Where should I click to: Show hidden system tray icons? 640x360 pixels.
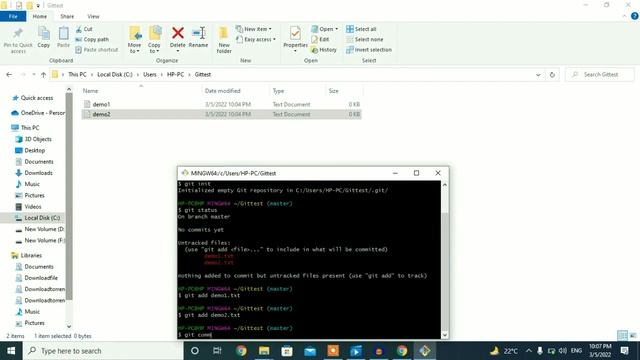pyautogui.click(x=529, y=351)
